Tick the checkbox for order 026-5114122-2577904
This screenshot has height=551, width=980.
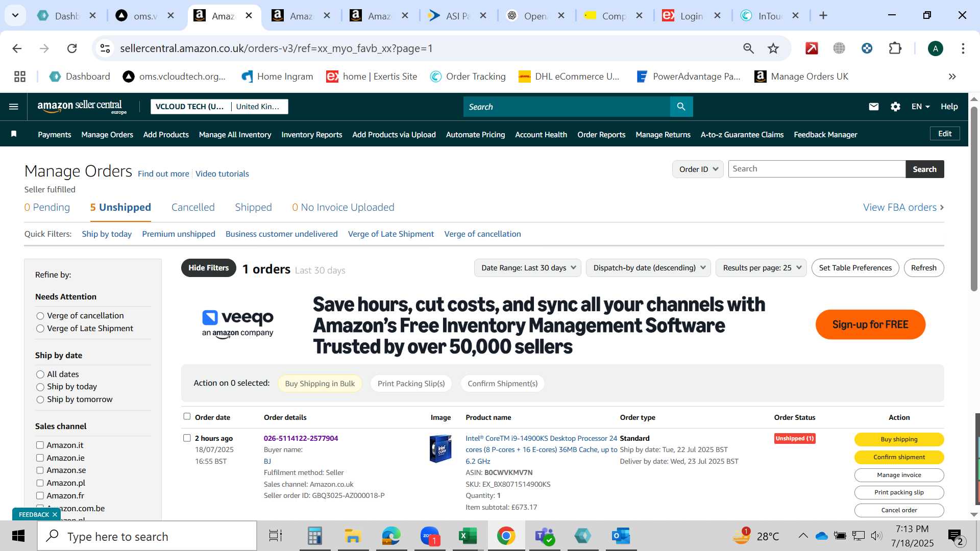point(187,438)
